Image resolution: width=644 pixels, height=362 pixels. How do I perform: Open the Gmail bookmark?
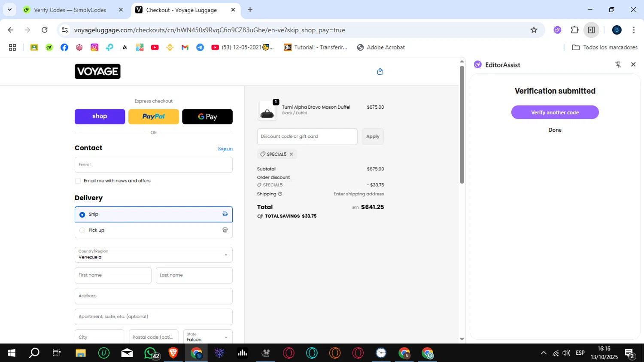tap(185, 47)
